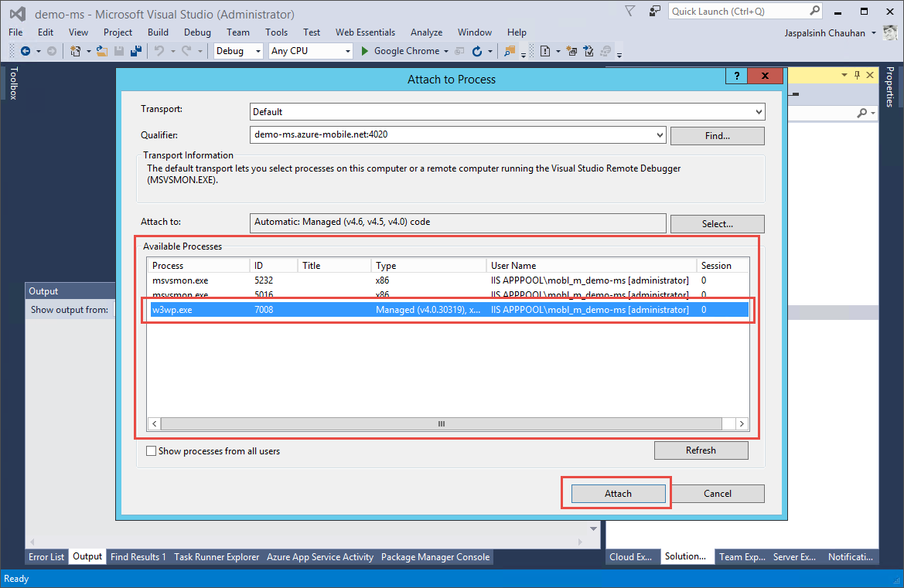Switch to the Azure App Service Activity tab
This screenshot has width=904, height=588.
[320, 557]
